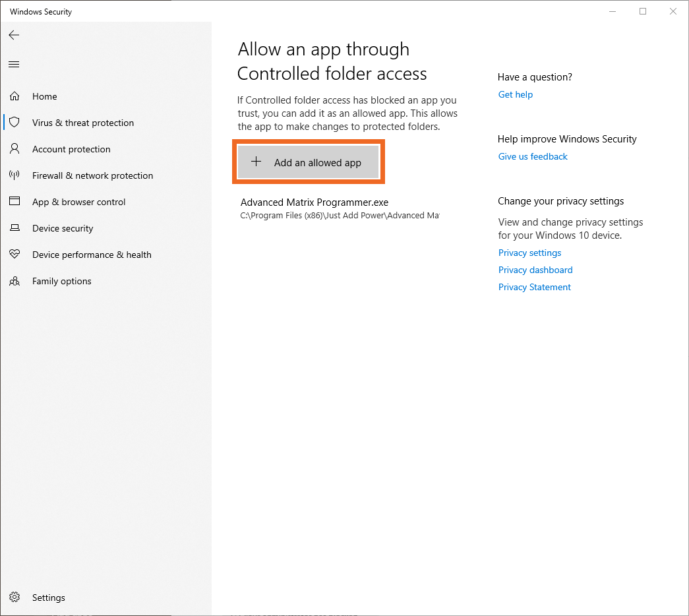
Task: Open Device performance & health
Action: (x=92, y=255)
